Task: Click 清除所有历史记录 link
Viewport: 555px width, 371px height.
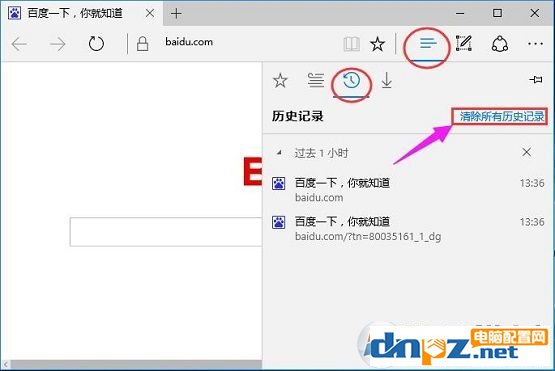Action: click(502, 116)
